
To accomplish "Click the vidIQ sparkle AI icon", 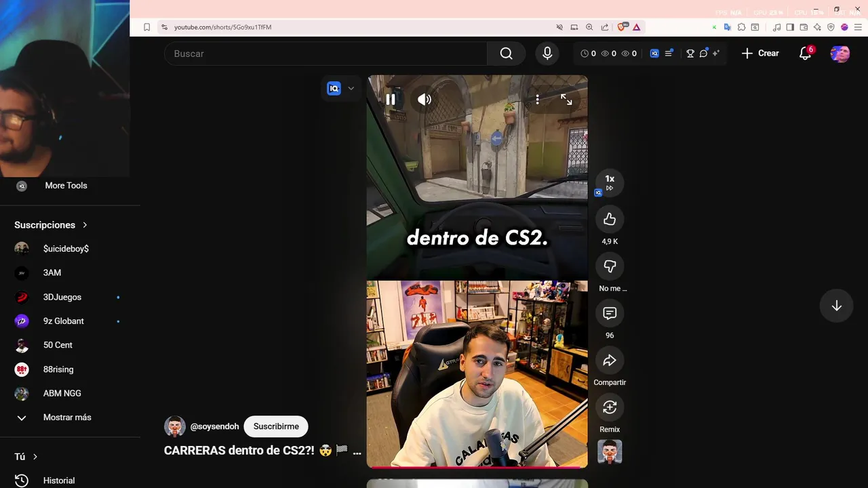I will (716, 54).
